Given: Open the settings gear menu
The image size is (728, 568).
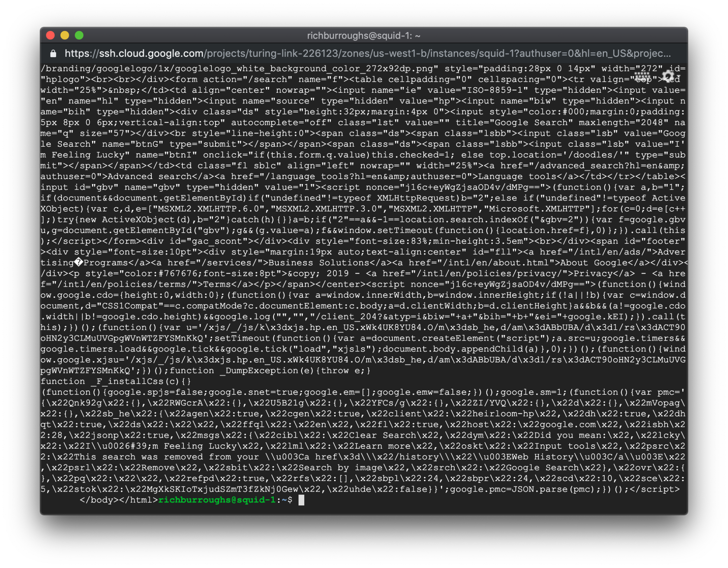Looking at the screenshot, I should [x=668, y=77].
